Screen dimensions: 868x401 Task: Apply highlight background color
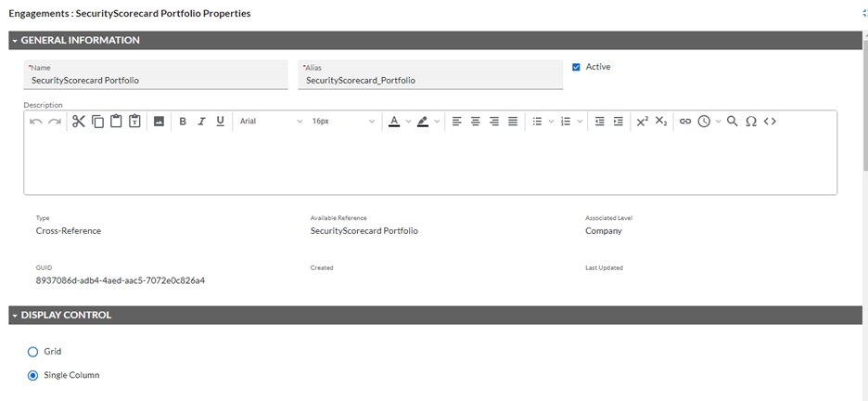[x=423, y=122]
